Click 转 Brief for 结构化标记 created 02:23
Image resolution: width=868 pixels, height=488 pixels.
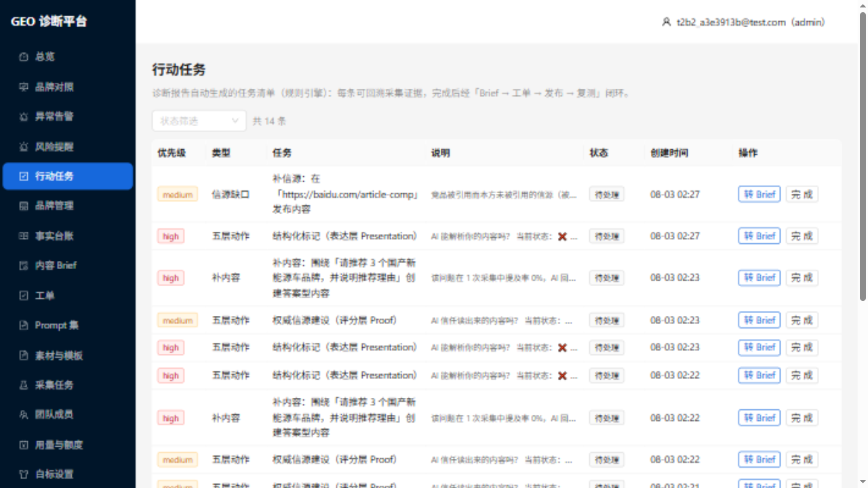759,348
